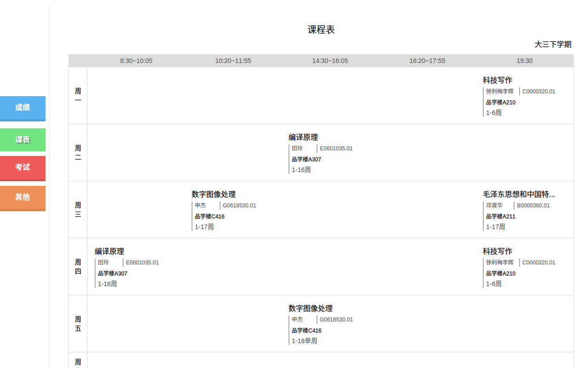The image size is (588, 368).
Task: Click the 10:20~11:55 time column header
Action: [x=233, y=61]
